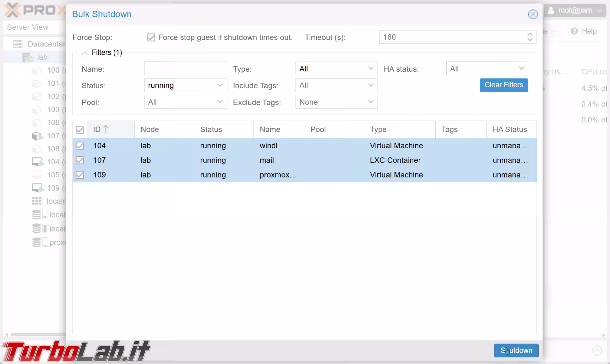Click into the Name filter field
This screenshot has width=610, height=364.
tap(185, 69)
